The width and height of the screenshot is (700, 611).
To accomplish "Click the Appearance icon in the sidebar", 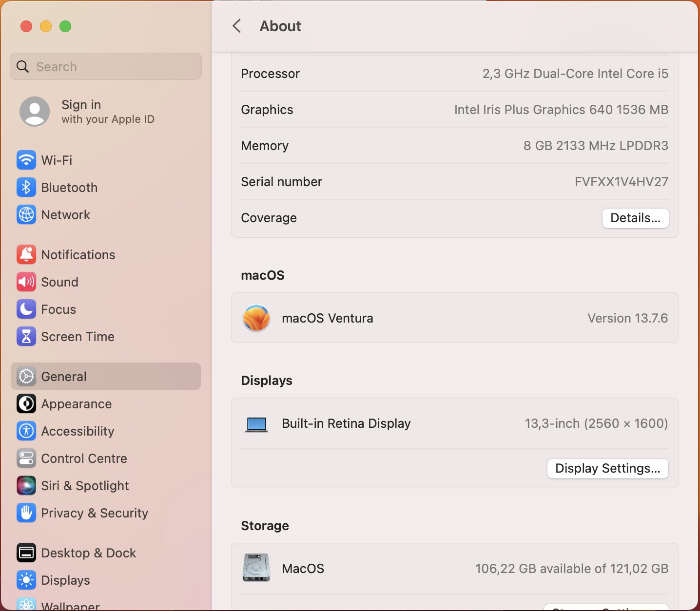I will click(26, 403).
